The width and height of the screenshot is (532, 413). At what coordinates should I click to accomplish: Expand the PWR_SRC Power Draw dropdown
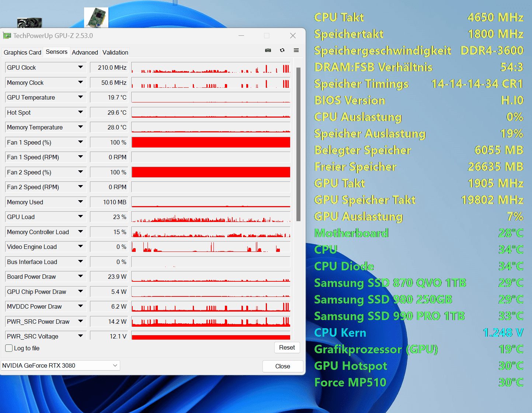[x=80, y=321]
